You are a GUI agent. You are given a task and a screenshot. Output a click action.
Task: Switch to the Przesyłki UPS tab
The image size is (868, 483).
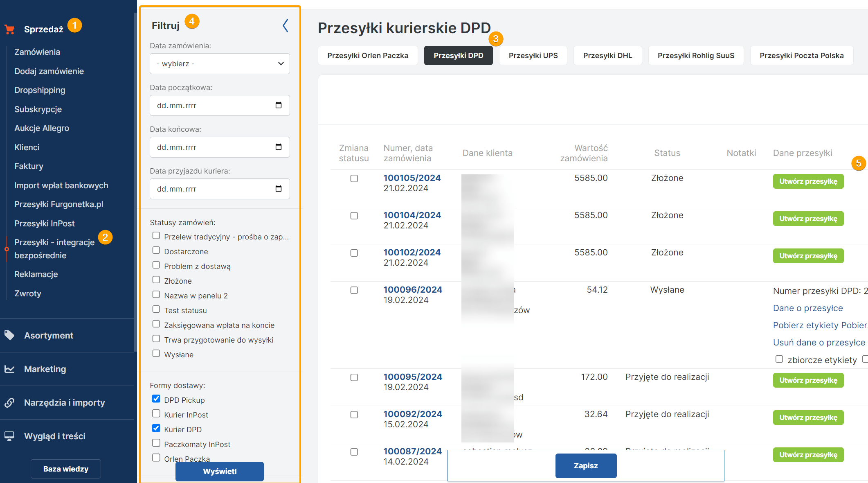click(x=533, y=56)
